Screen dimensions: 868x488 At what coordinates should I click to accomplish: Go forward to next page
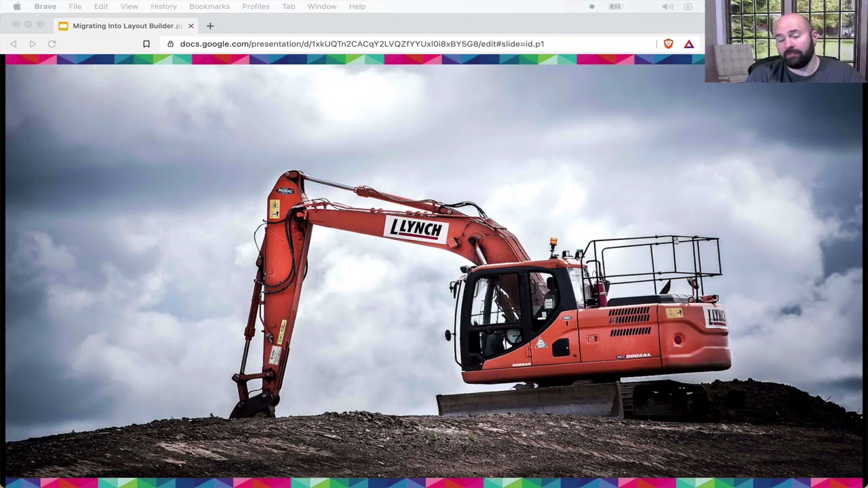coord(32,44)
